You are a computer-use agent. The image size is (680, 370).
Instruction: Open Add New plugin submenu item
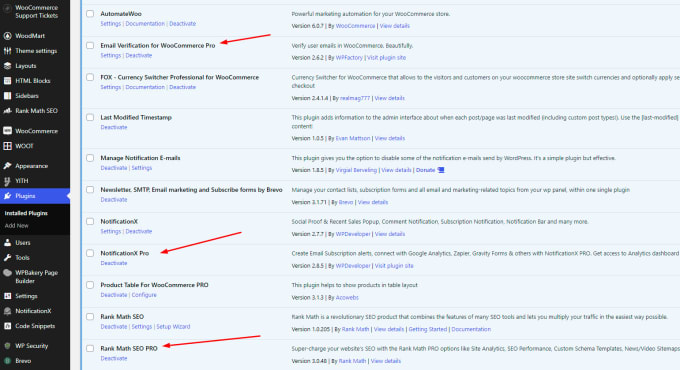pyautogui.click(x=16, y=226)
